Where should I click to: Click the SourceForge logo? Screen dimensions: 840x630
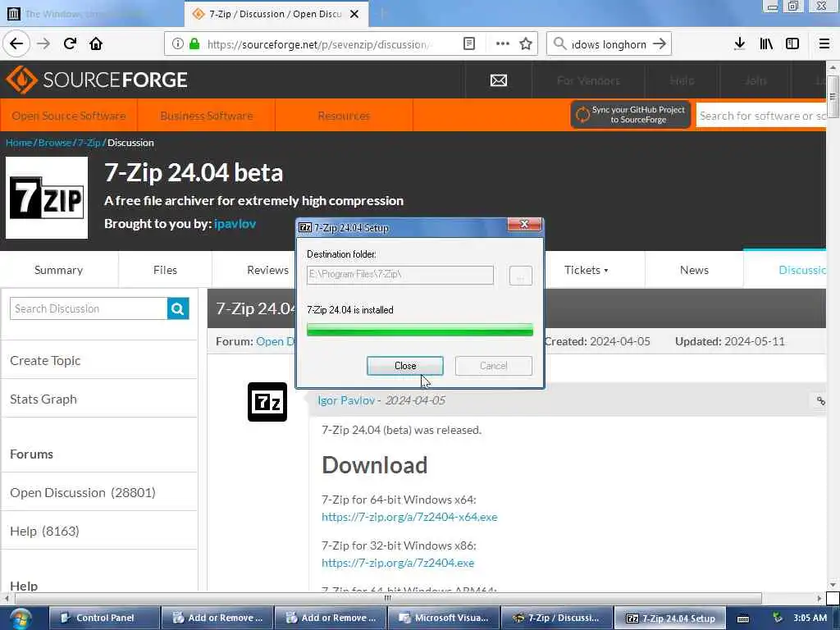[x=97, y=80]
